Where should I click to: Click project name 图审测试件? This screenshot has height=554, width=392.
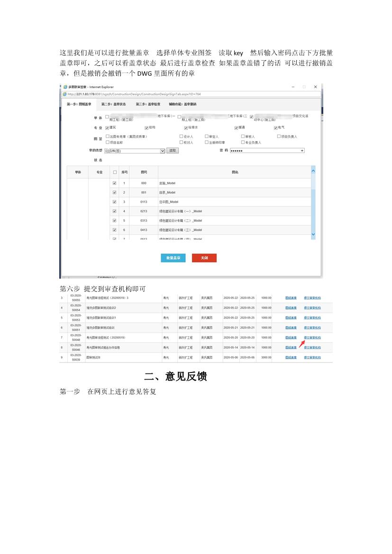pos(93,357)
